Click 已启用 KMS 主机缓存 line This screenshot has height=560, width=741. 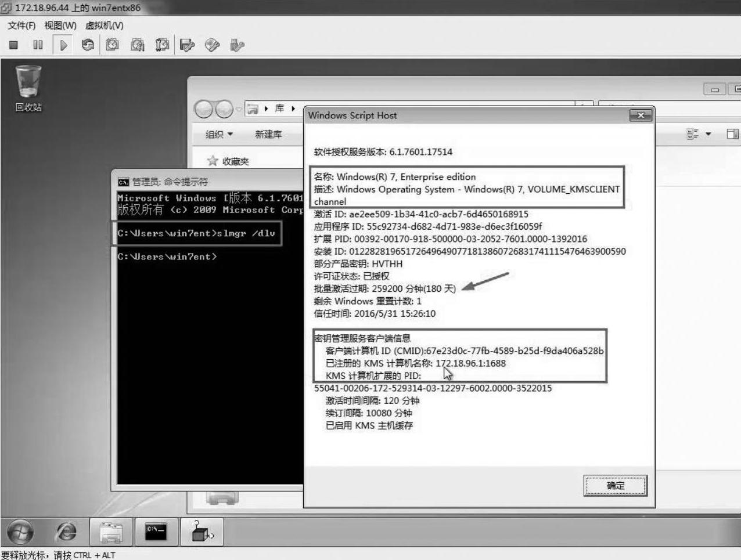(369, 426)
